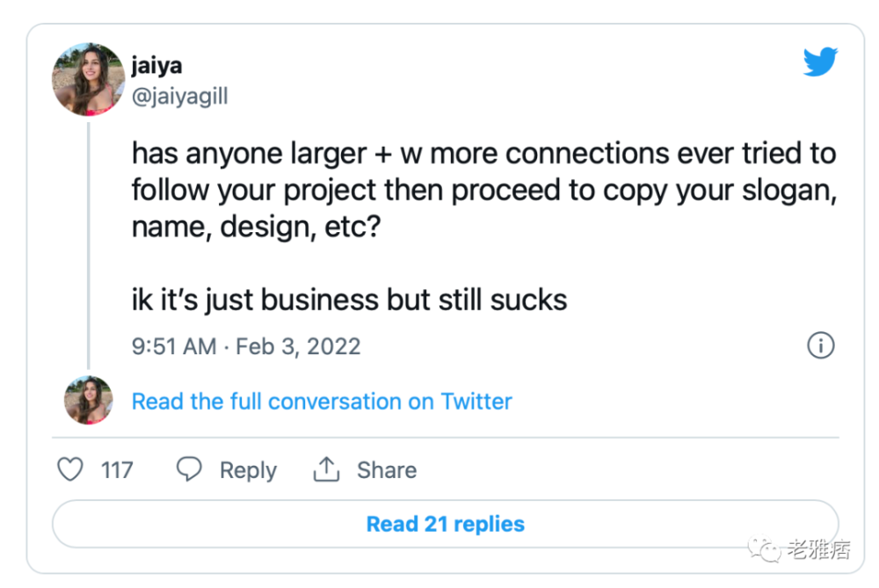Open the tweet info circle icon
Screen dimensions: 879x588
click(820, 345)
